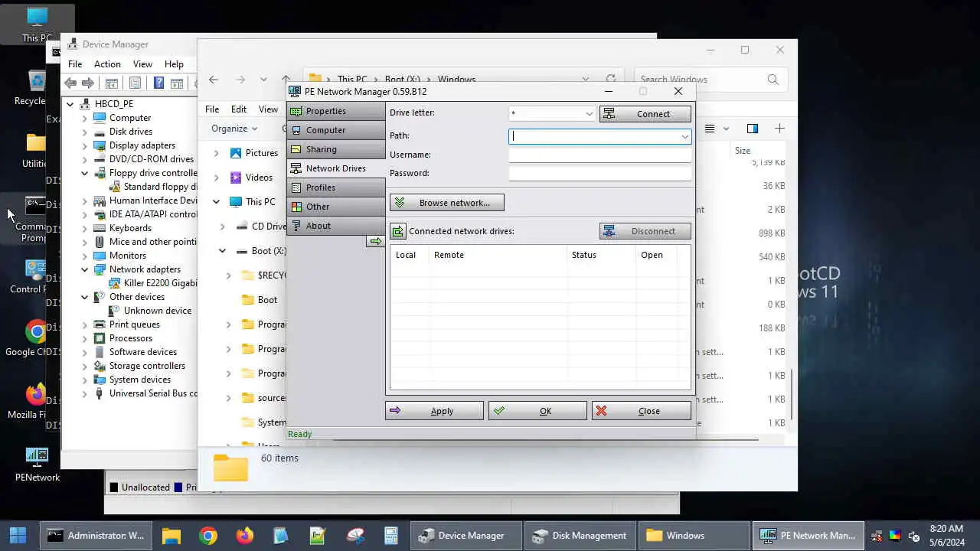980x551 pixels.
Task: Collapse Other devices node in Device Manager
Action: click(85, 297)
